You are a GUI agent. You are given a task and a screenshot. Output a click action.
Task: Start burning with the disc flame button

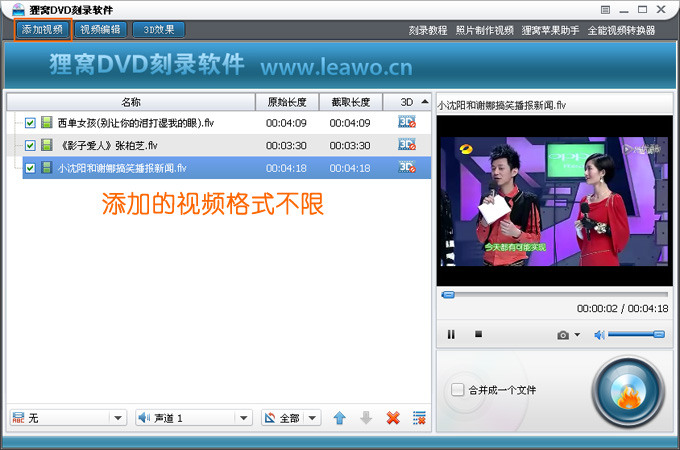coord(629,392)
